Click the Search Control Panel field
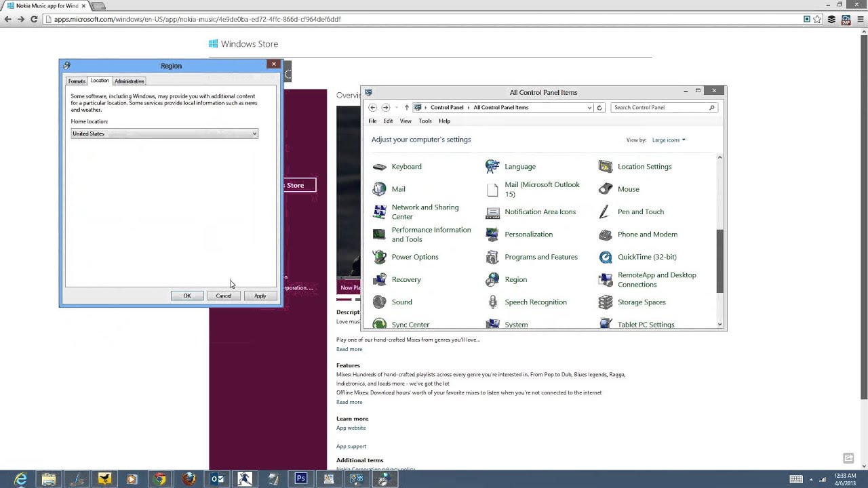868x488 pixels. click(664, 107)
